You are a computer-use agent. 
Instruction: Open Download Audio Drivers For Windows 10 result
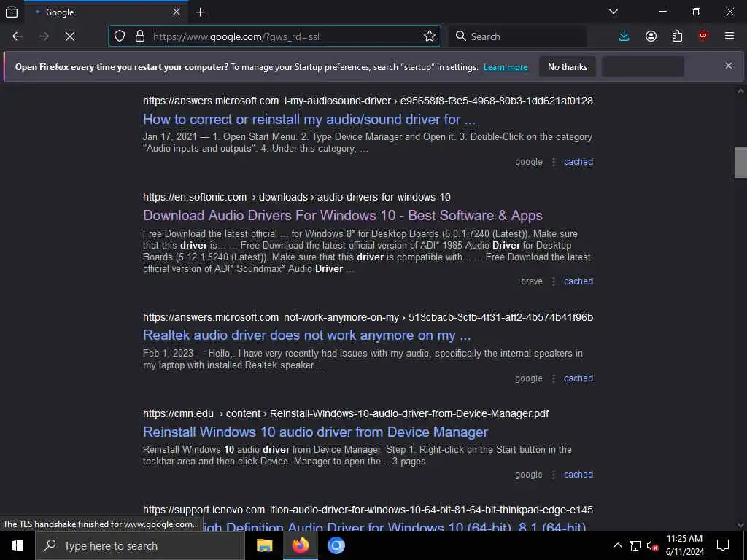click(343, 215)
